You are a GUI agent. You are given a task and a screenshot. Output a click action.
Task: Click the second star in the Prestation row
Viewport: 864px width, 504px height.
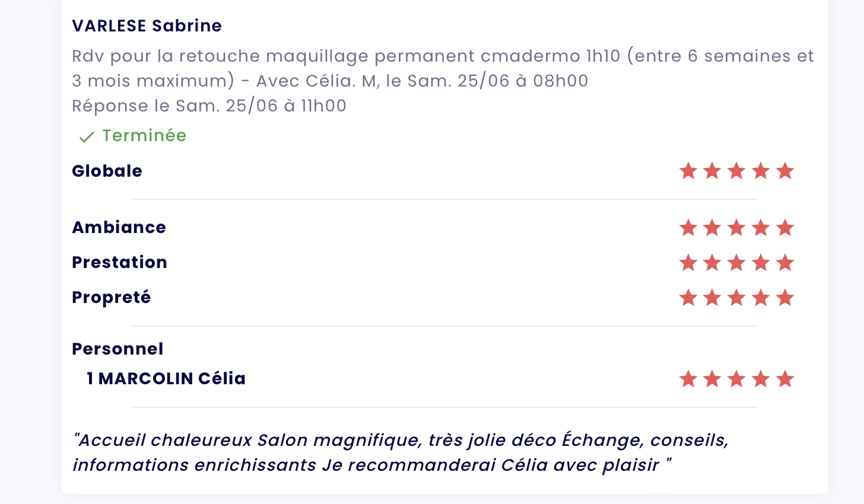(x=712, y=262)
